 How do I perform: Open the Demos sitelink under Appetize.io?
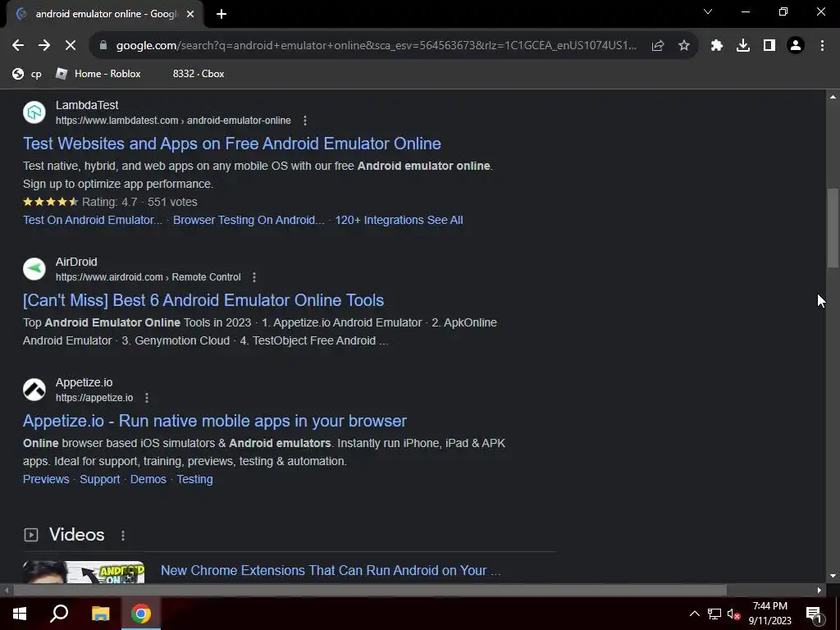[x=148, y=479]
